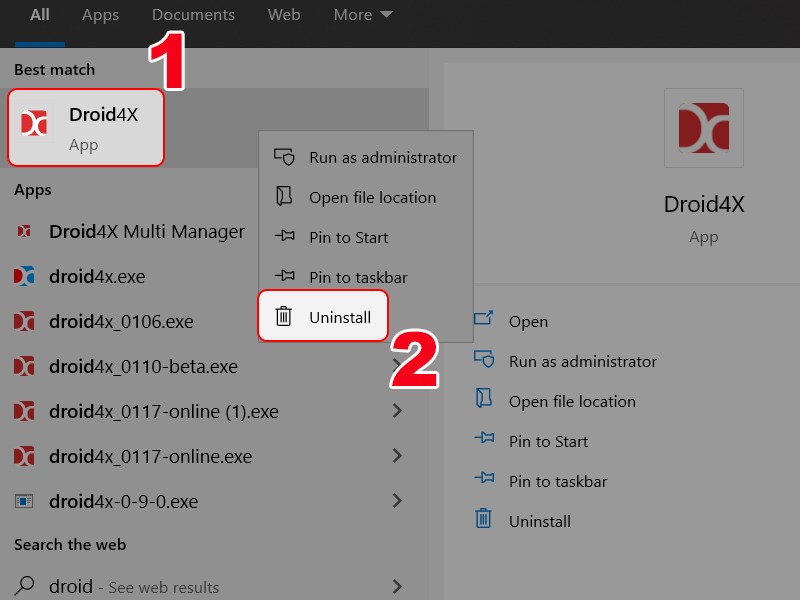Switch to the Documents tab
Viewport: 800px width, 600px height.
(x=193, y=15)
